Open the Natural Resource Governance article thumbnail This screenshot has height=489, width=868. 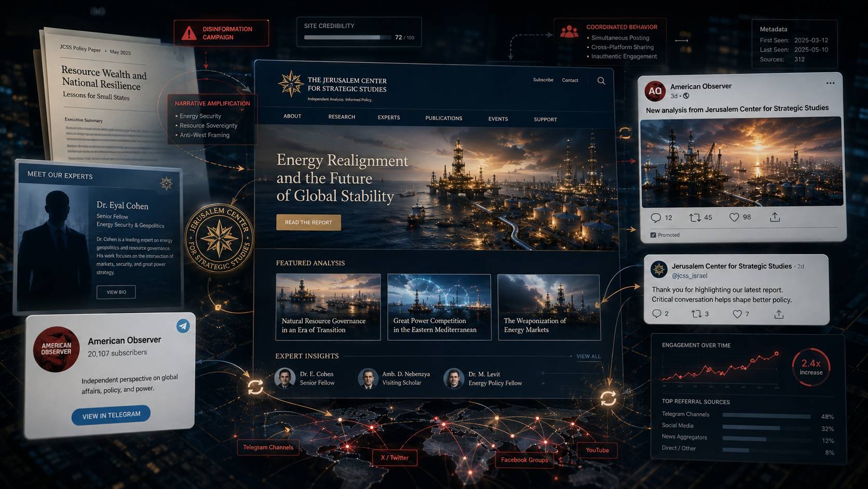tap(328, 307)
